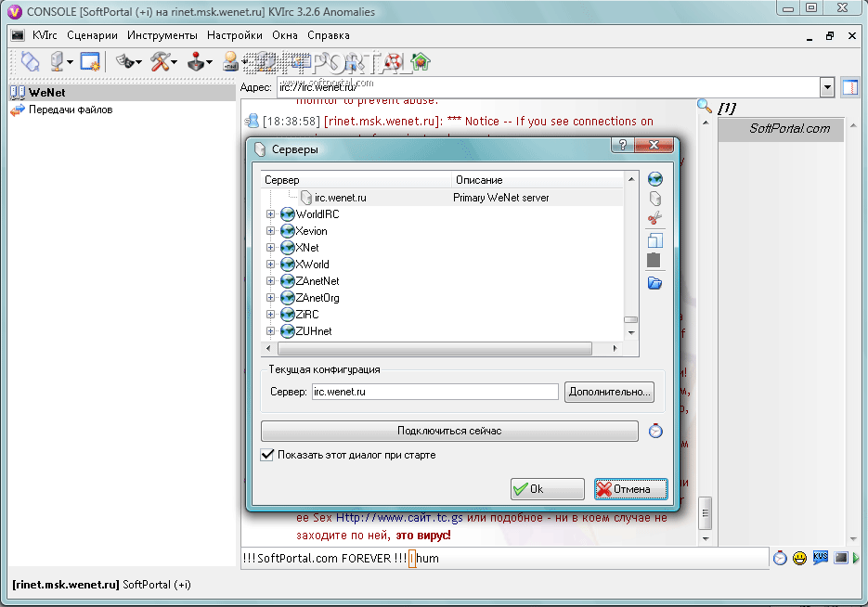Open the Настройки menu
The height and width of the screenshot is (607, 868).
tap(235, 35)
